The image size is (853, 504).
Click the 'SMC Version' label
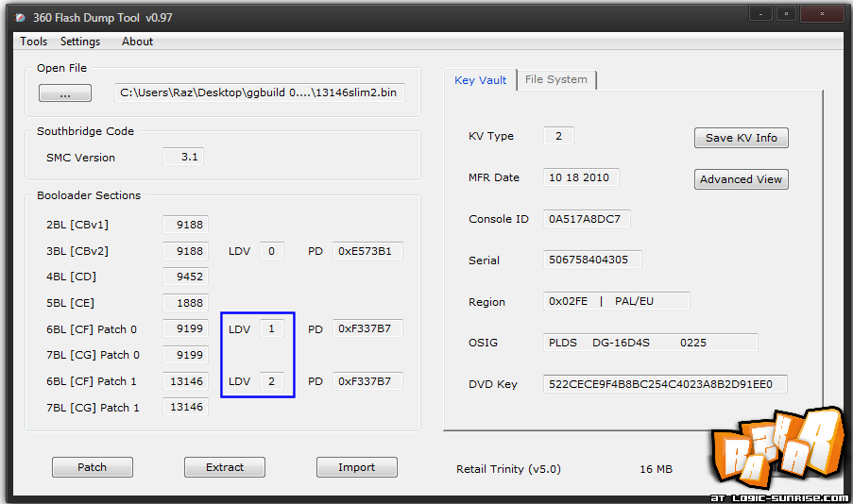coord(80,158)
